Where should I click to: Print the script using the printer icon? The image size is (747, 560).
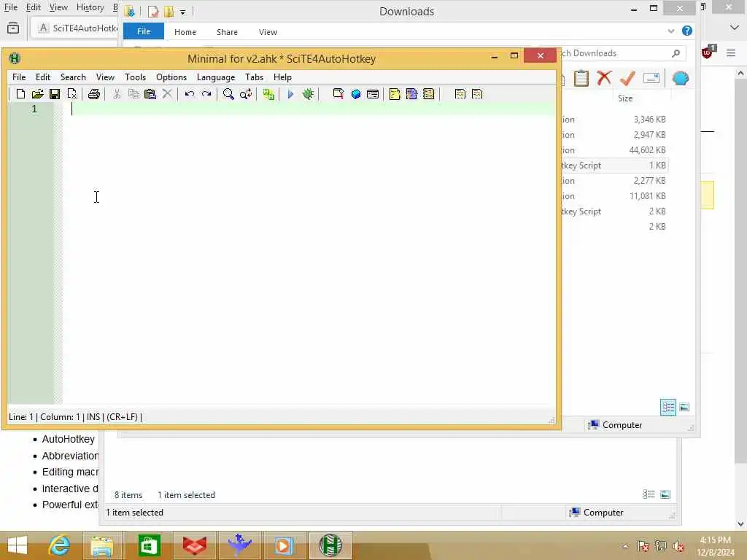94,94
